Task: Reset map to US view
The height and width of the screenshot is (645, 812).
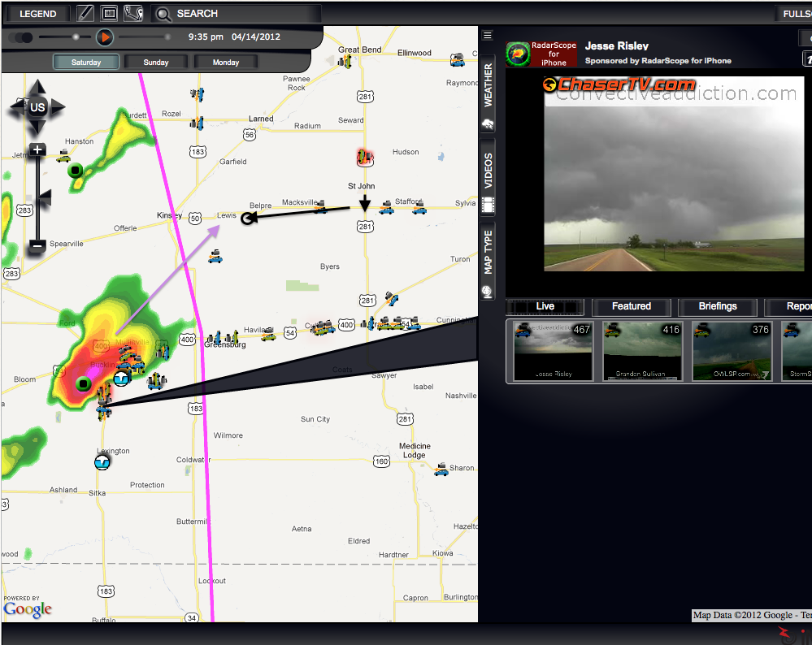Action: point(37,107)
